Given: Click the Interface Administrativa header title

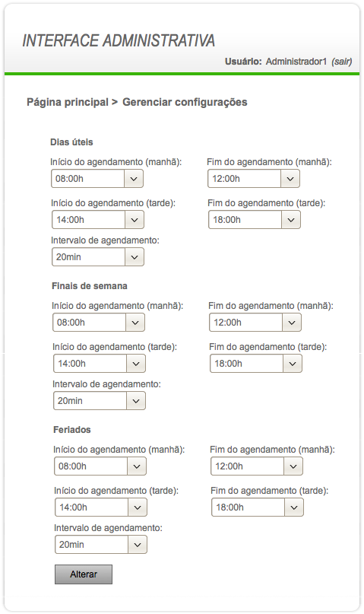Looking at the screenshot, I should pyautogui.click(x=119, y=41).
